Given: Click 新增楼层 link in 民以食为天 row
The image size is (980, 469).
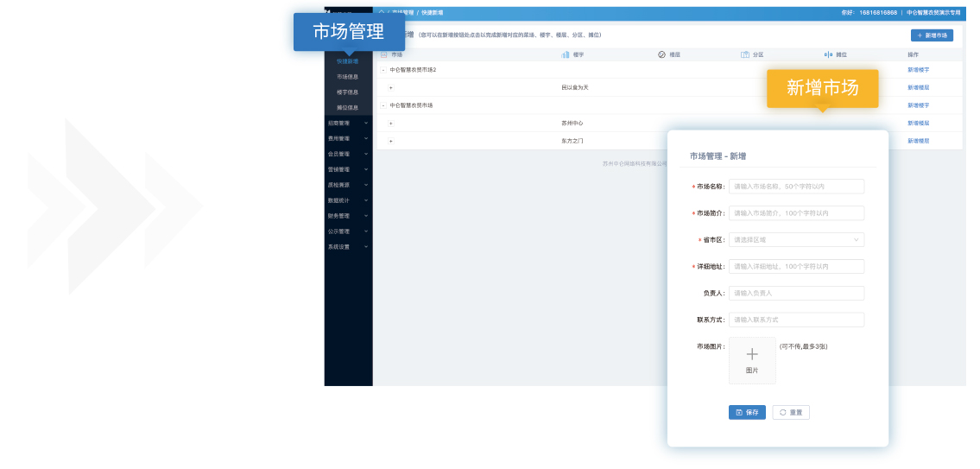Looking at the screenshot, I should pyautogui.click(x=918, y=87).
